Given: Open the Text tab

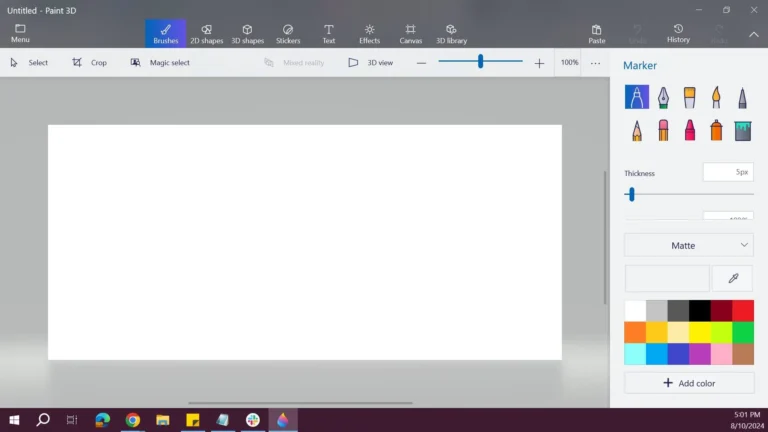Looking at the screenshot, I should [x=329, y=34].
